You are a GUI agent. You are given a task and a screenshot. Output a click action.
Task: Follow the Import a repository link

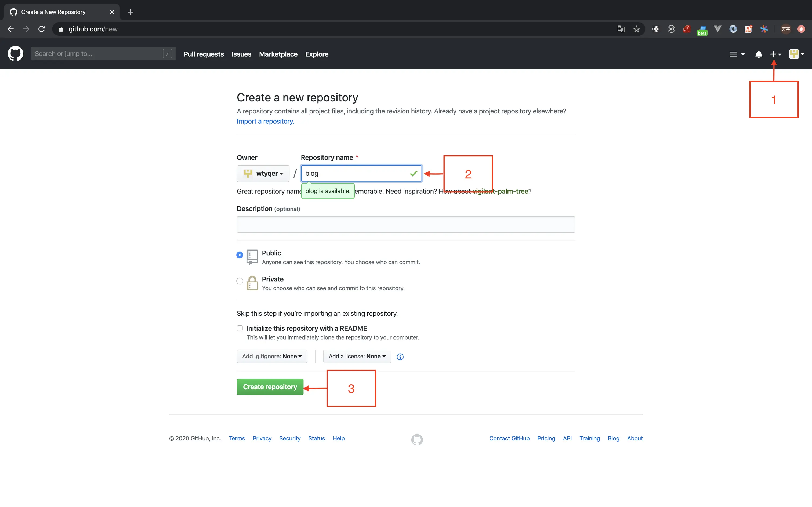coord(265,121)
